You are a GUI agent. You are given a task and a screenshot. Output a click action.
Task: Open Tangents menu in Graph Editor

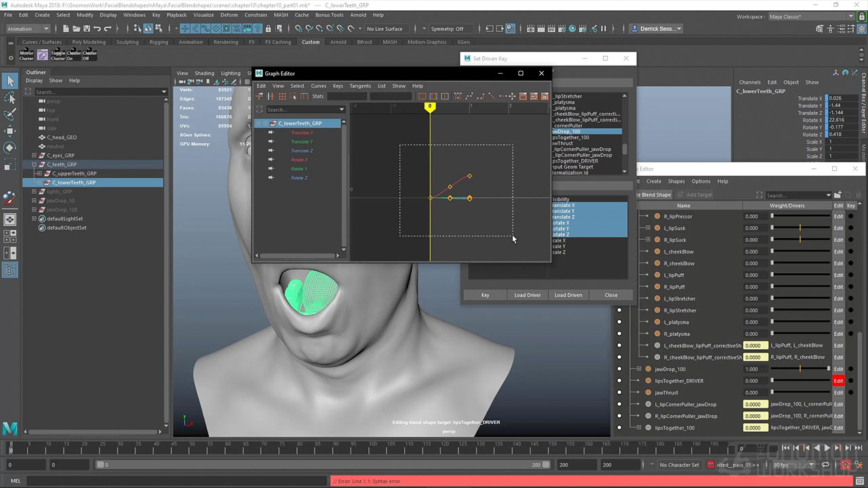[360, 86]
